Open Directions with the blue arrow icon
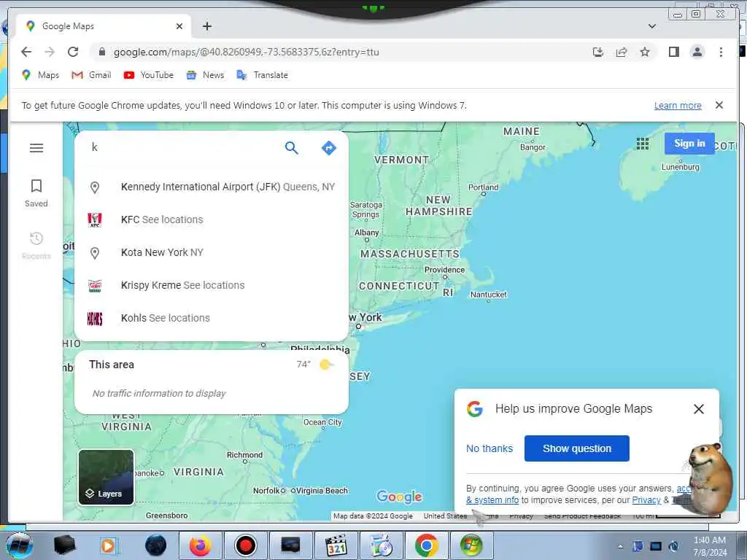Viewport: 747px width, 560px height. pyautogui.click(x=329, y=148)
